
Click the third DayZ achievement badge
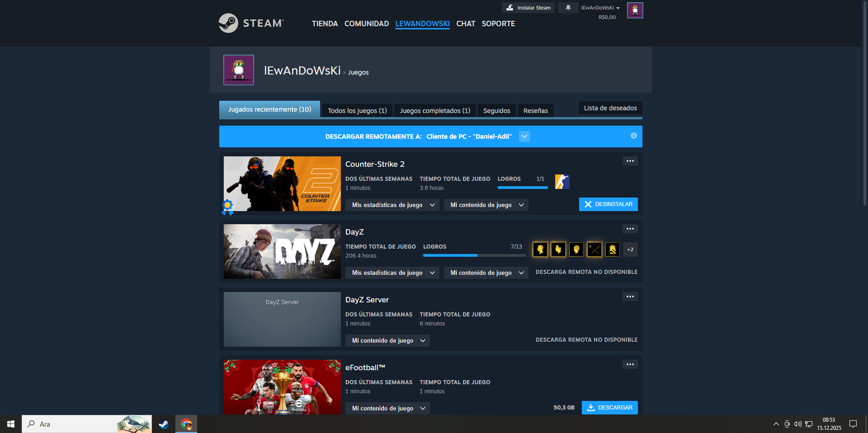pyautogui.click(x=576, y=249)
